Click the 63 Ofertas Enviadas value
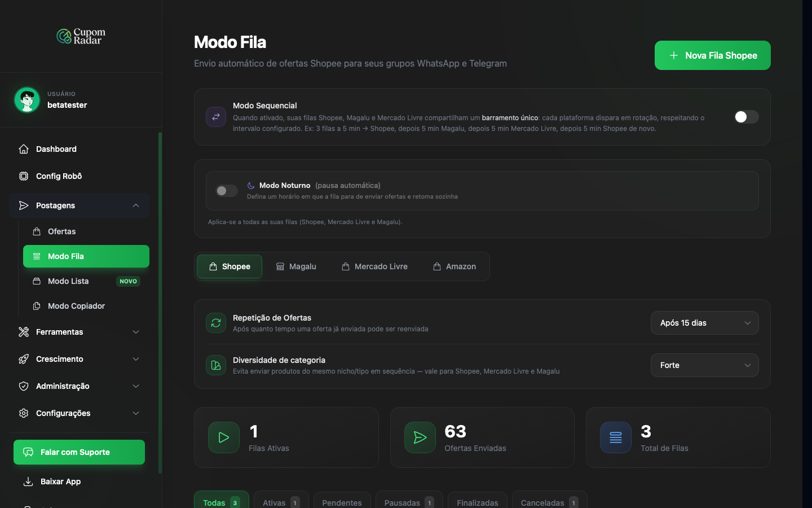Viewport: 812px width, 508px height. (x=456, y=431)
